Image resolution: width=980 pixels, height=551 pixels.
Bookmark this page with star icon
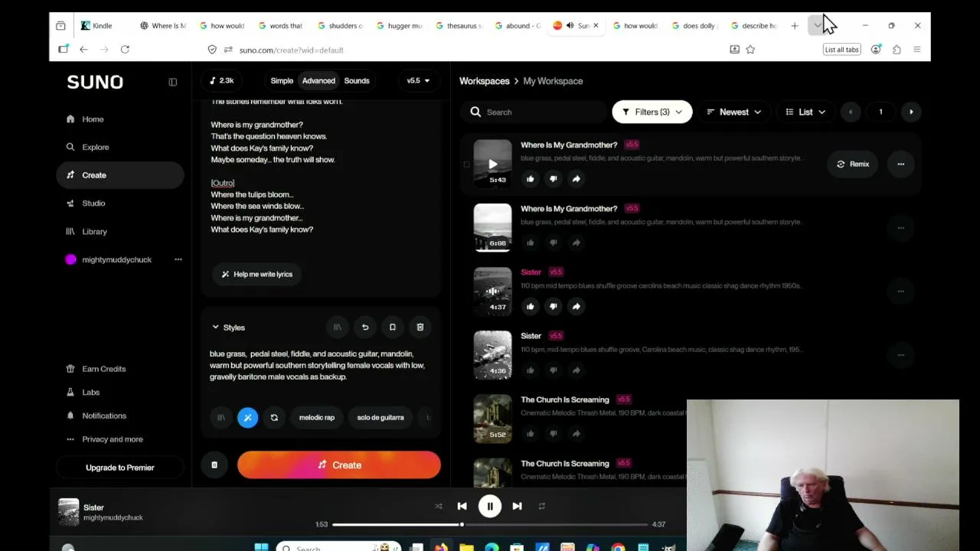pyautogui.click(x=750, y=50)
